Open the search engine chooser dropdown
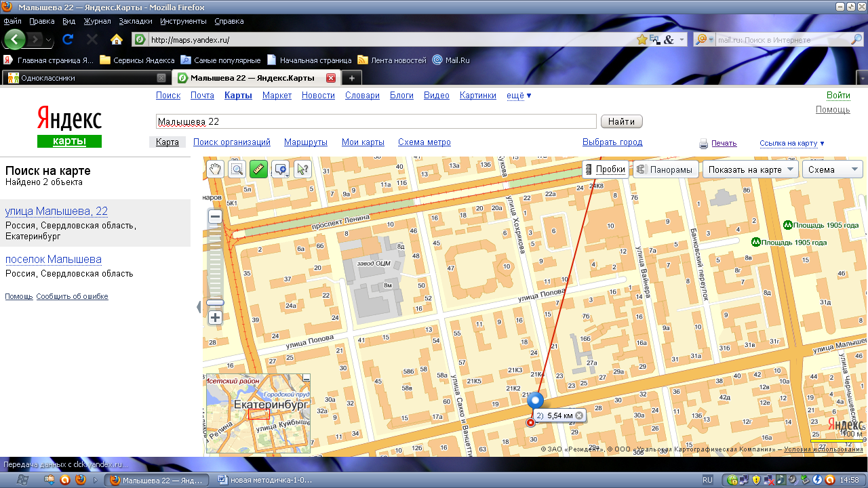The height and width of the screenshot is (488, 868). click(x=705, y=40)
